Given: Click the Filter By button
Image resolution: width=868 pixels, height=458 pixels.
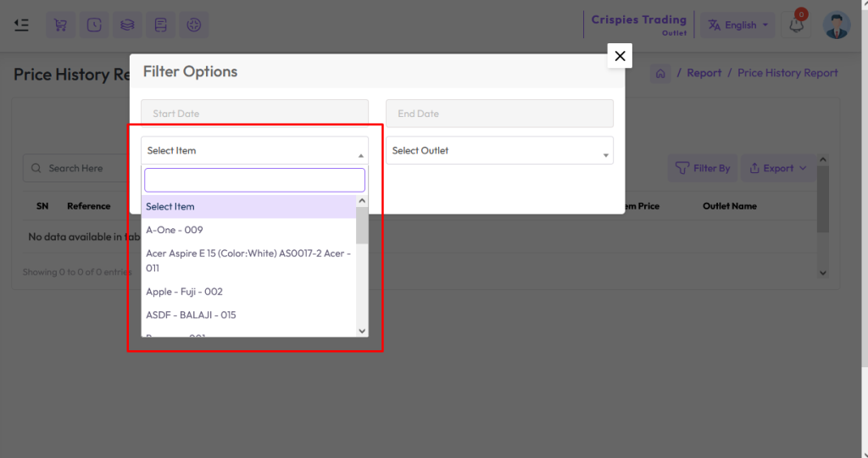Looking at the screenshot, I should point(703,168).
